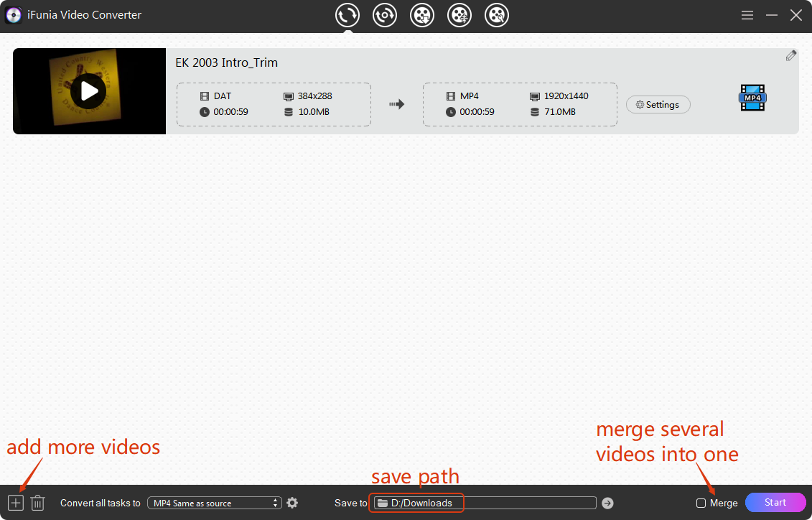The image size is (812, 520).
Task: Expand the MP4 Same as source dropdown
Action: point(215,503)
